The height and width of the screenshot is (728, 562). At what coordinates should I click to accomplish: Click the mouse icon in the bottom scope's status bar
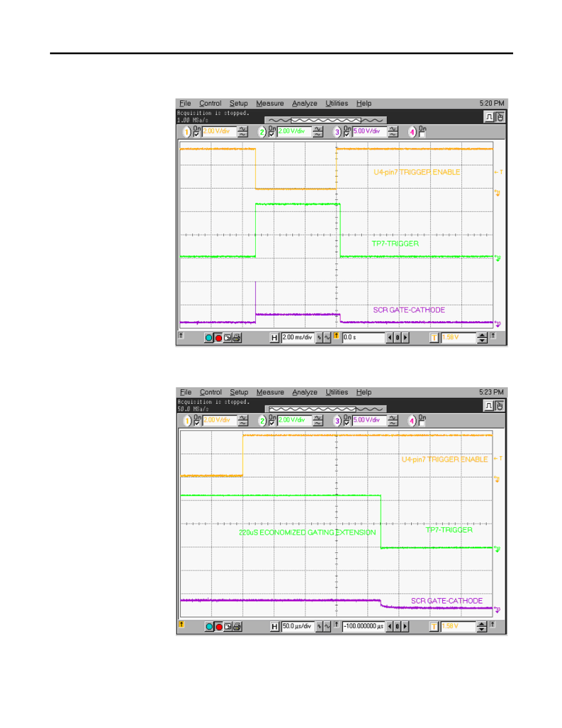tap(500, 406)
